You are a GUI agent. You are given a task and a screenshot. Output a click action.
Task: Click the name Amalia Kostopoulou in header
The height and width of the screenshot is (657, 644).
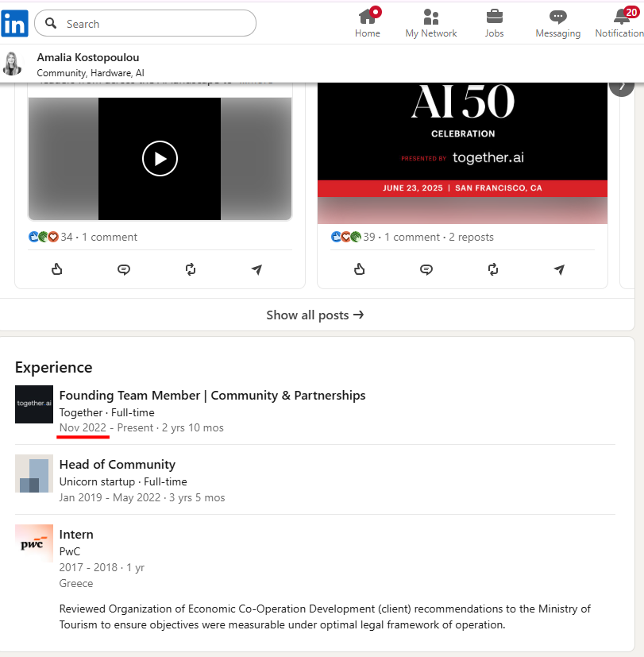pos(88,57)
